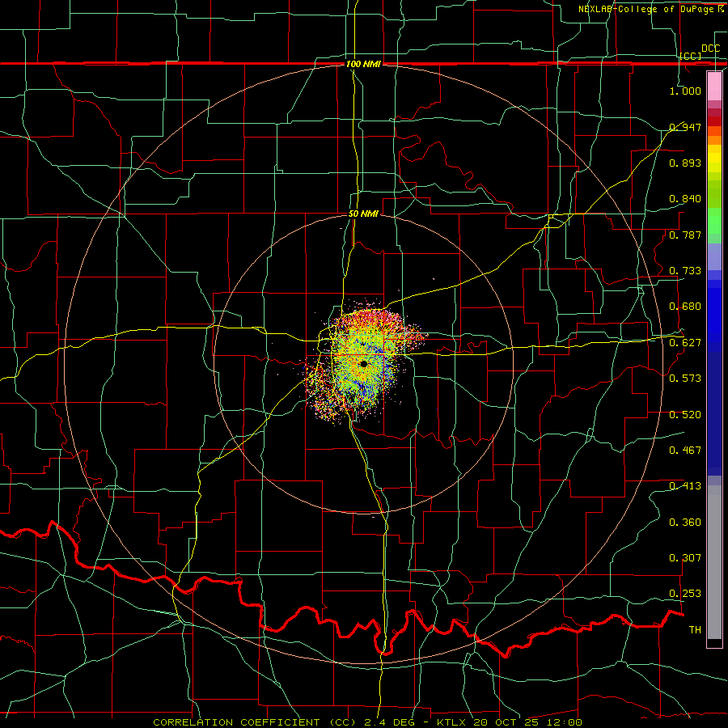The image size is (728, 728).
Task: Click the 0.840 scale label
Action: click(685, 199)
